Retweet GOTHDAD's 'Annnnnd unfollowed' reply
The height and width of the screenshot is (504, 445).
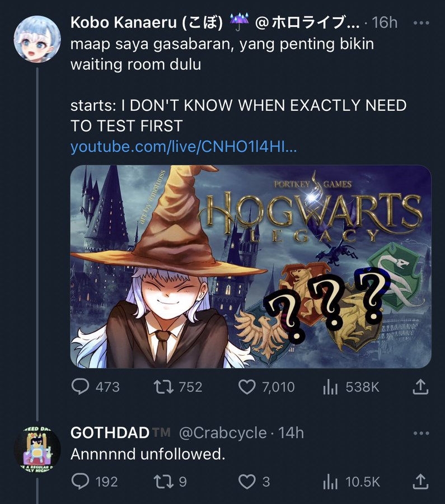(163, 482)
